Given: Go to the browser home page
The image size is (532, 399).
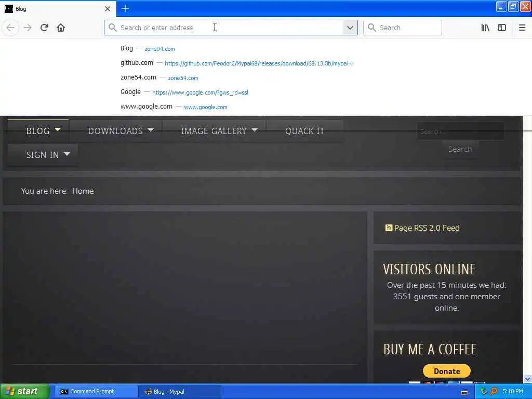Looking at the screenshot, I should tap(61, 28).
